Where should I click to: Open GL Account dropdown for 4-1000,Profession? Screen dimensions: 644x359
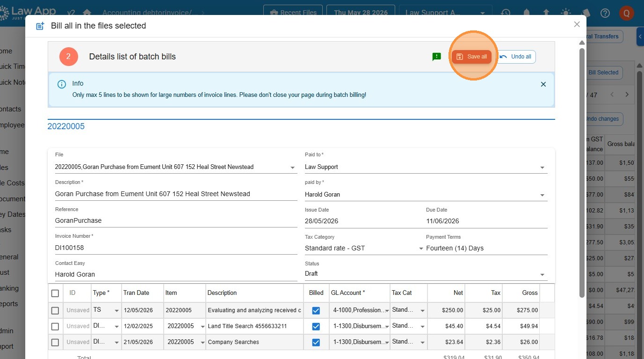click(x=360, y=310)
